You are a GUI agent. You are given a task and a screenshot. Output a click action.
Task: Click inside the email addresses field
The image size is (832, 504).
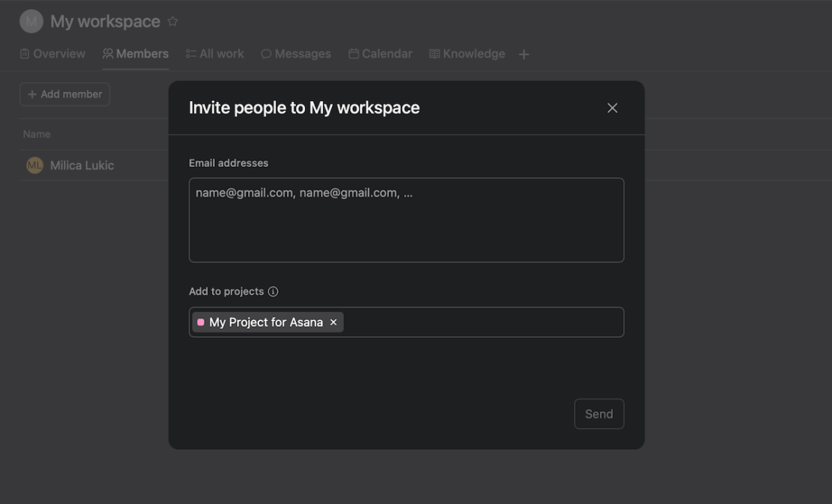(x=406, y=219)
